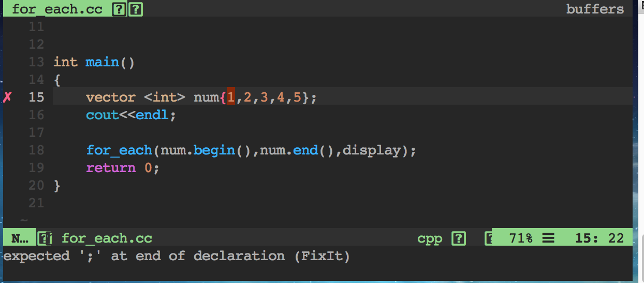Click the main function name on line 13
The width and height of the screenshot is (644, 283).
pos(103,62)
